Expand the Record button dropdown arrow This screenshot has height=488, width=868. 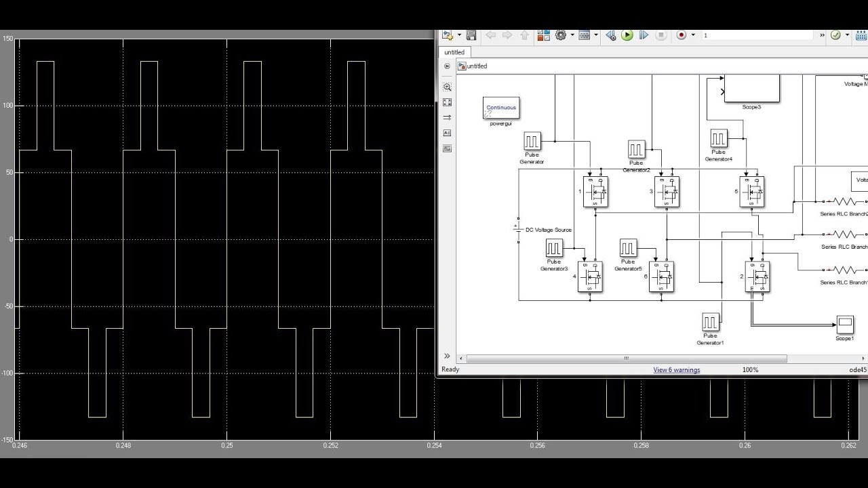pyautogui.click(x=692, y=35)
